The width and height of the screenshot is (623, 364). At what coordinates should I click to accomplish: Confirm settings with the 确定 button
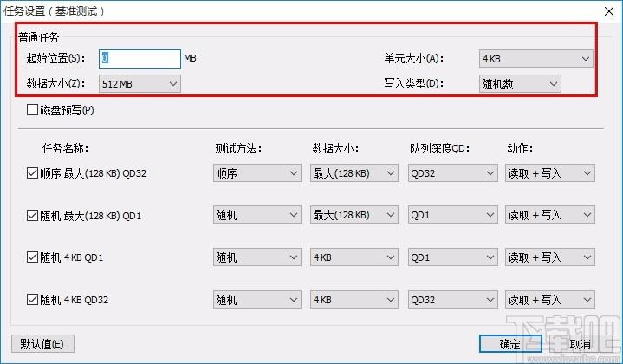click(510, 344)
